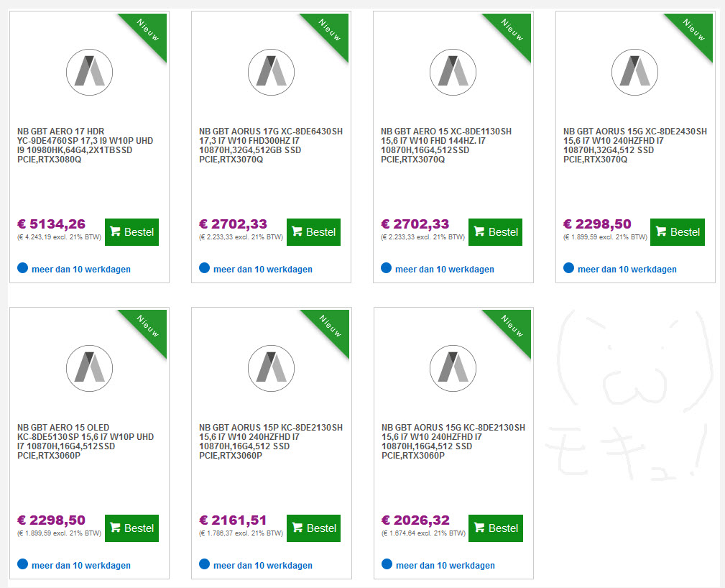The image size is (725, 588).
Task: Open the AORUS 15G XC-8DE2430SH product title
Action: tap(635, 145)
